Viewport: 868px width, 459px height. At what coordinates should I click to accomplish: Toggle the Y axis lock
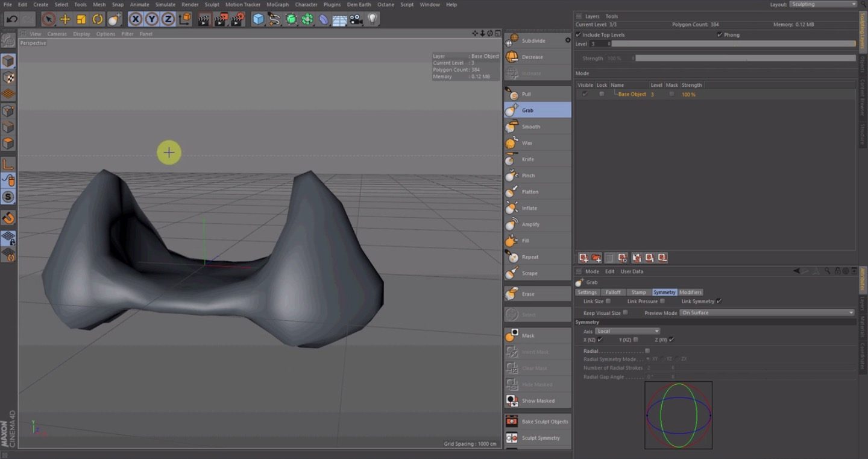click(x=152, y=19)
